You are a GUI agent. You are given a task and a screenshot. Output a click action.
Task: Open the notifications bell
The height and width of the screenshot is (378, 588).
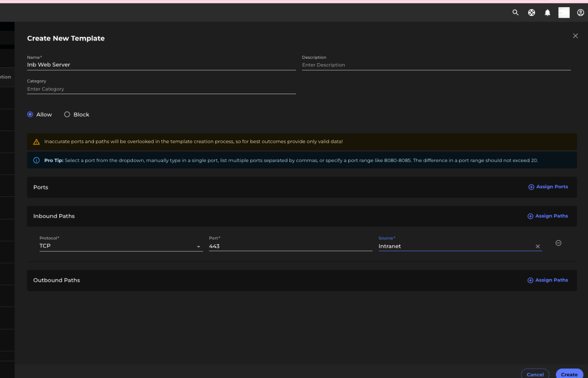547,13
